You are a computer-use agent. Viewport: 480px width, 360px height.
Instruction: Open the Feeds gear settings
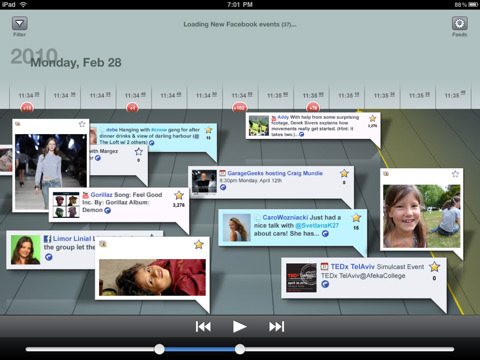(x=460, y=24)
